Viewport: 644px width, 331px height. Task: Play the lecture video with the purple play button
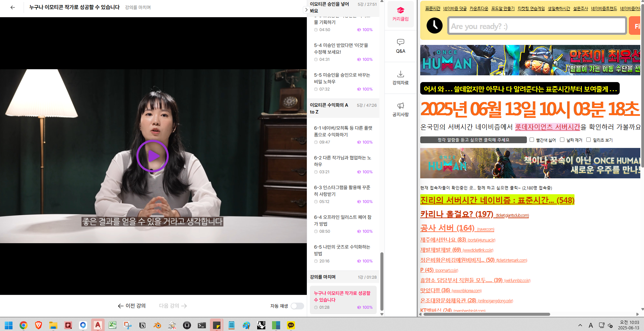153,156
